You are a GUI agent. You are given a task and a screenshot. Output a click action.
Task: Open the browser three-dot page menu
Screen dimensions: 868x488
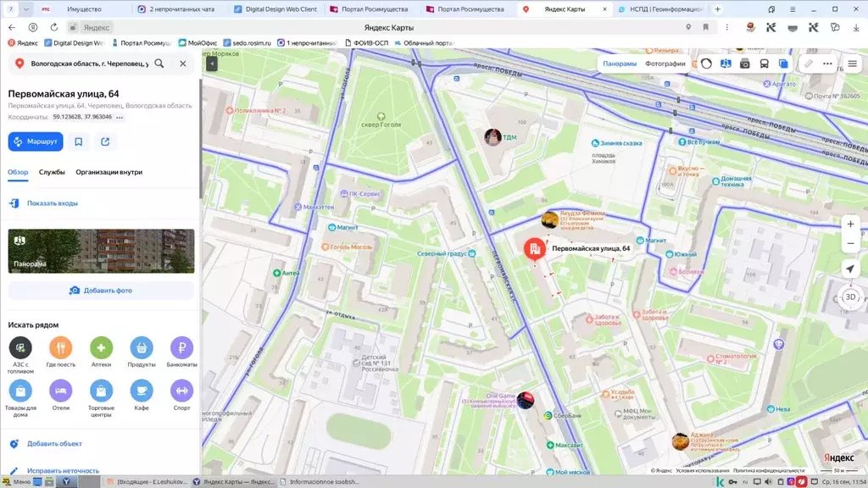(x=726, y=27)
